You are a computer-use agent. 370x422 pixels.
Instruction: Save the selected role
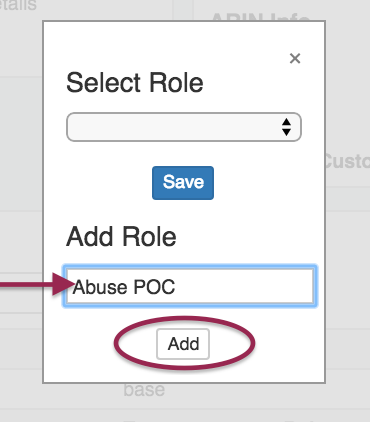tap(183, 183)
